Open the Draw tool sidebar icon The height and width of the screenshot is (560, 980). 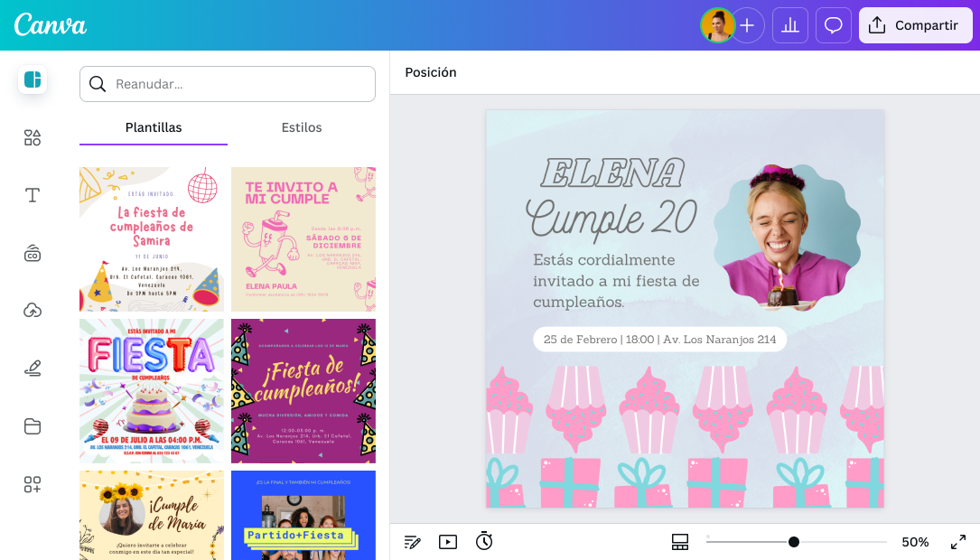tap(33, 369)
